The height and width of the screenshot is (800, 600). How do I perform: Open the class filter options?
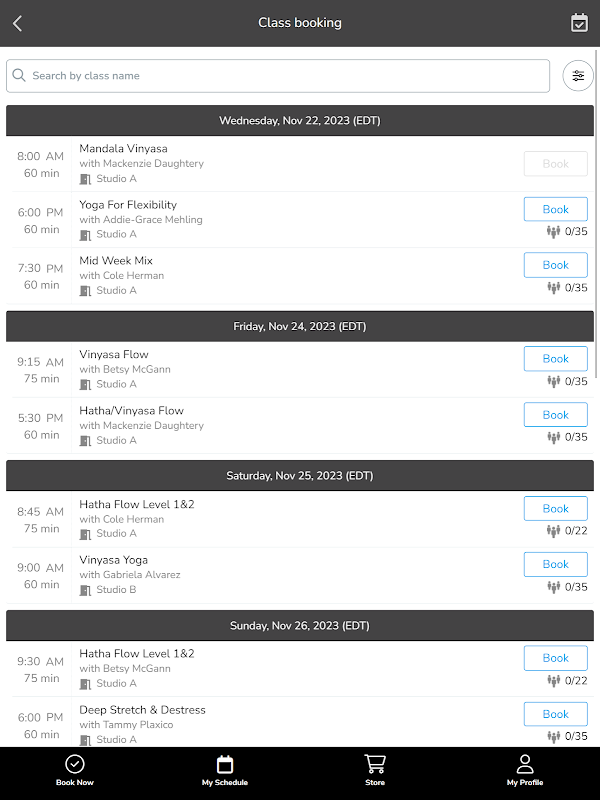[x=578, y=76]
